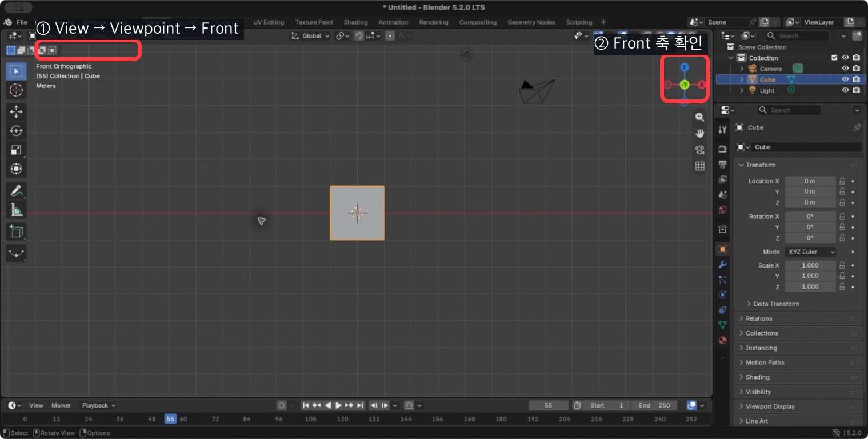Open Global transform orientation dropdown
This screenshot has height=439, width=868.
[311, 35]
